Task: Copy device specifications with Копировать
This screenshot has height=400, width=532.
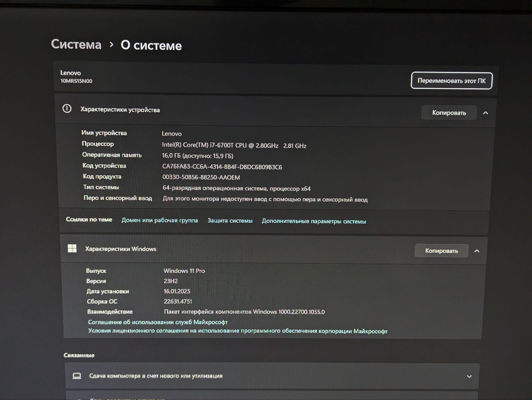Action: click(x=449, y=113)
